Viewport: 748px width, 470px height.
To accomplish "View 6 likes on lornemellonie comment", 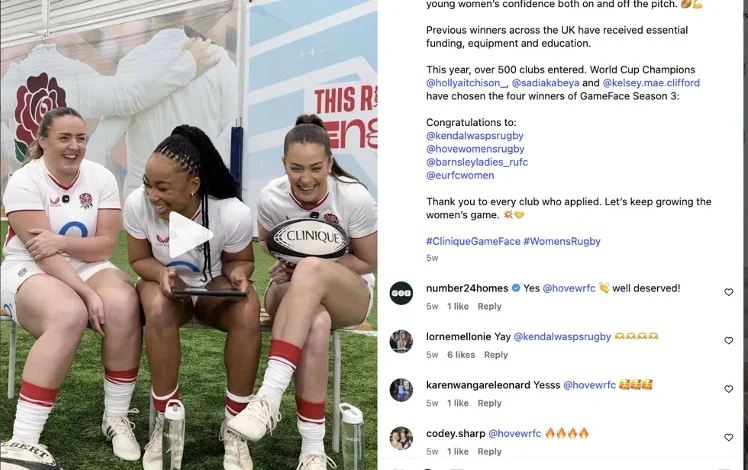I will pyautogui.click(x=461, y=355).
